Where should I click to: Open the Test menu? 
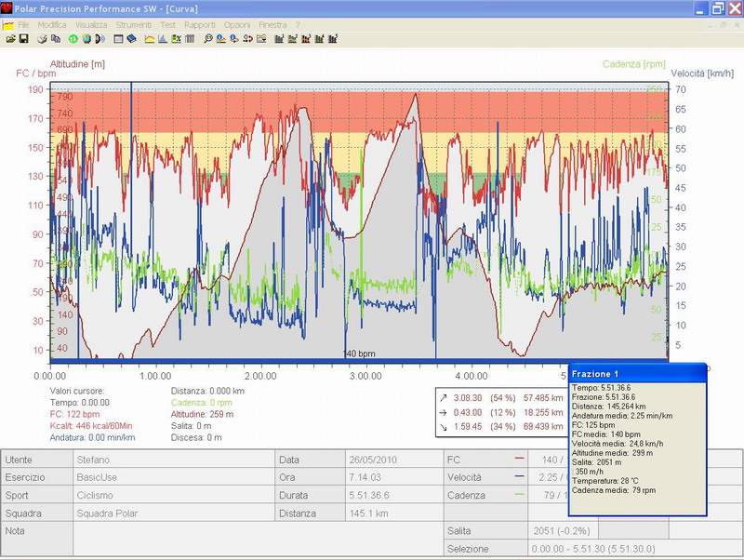pos(167,25)
